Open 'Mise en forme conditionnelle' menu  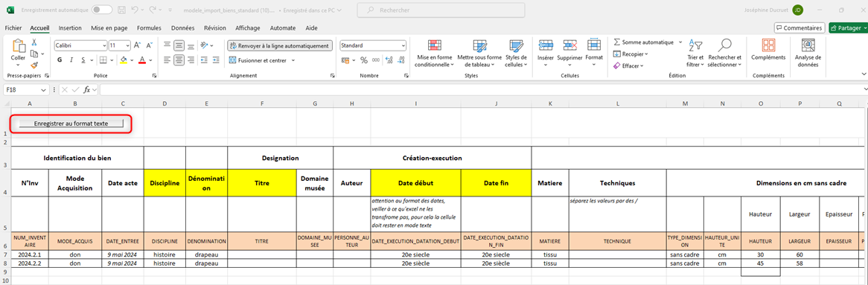click(435, 54)
